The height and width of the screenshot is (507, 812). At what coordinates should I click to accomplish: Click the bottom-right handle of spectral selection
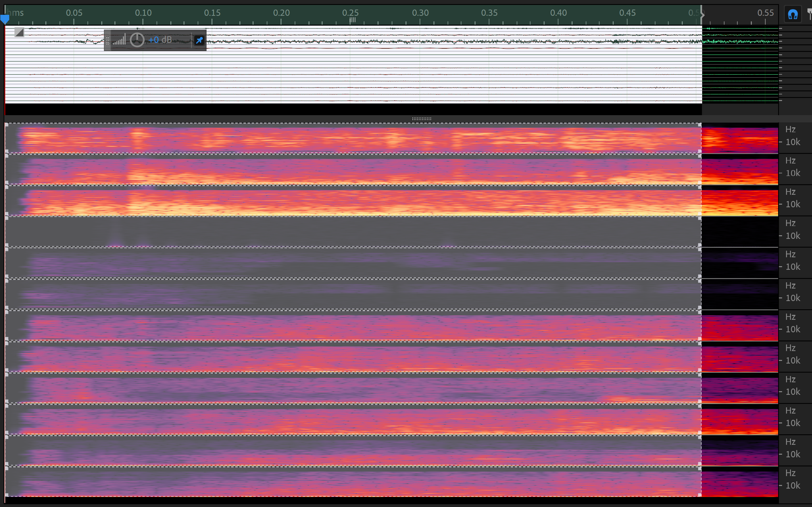pyautogui.click(x=700, y=495)
